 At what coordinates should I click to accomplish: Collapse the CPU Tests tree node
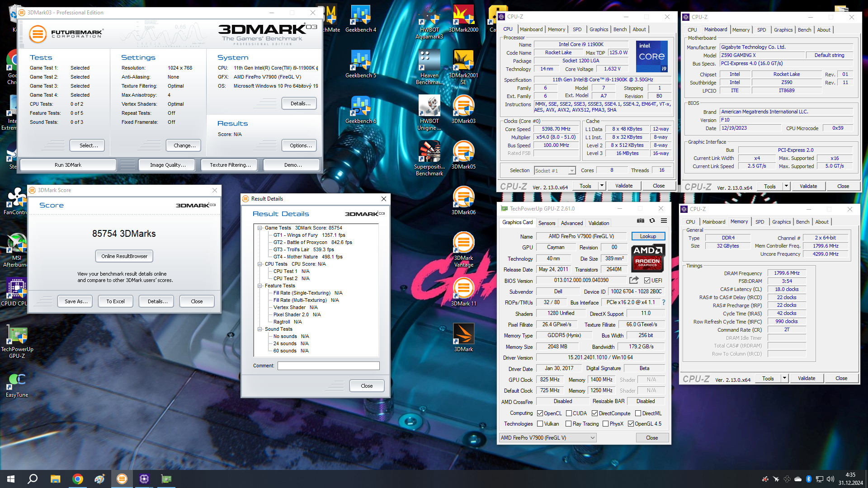(260, 264)
